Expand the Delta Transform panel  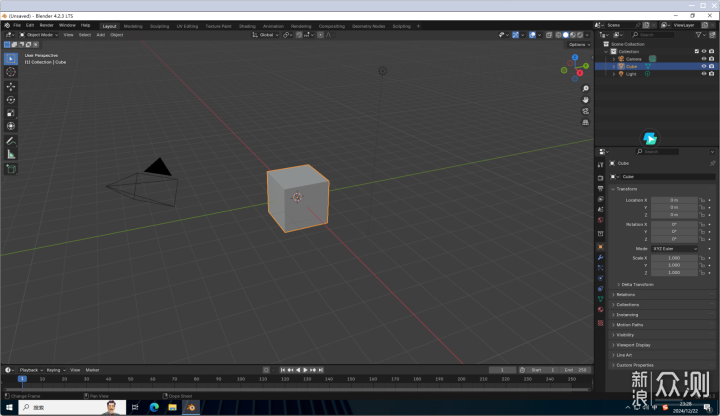coord(637,285)
